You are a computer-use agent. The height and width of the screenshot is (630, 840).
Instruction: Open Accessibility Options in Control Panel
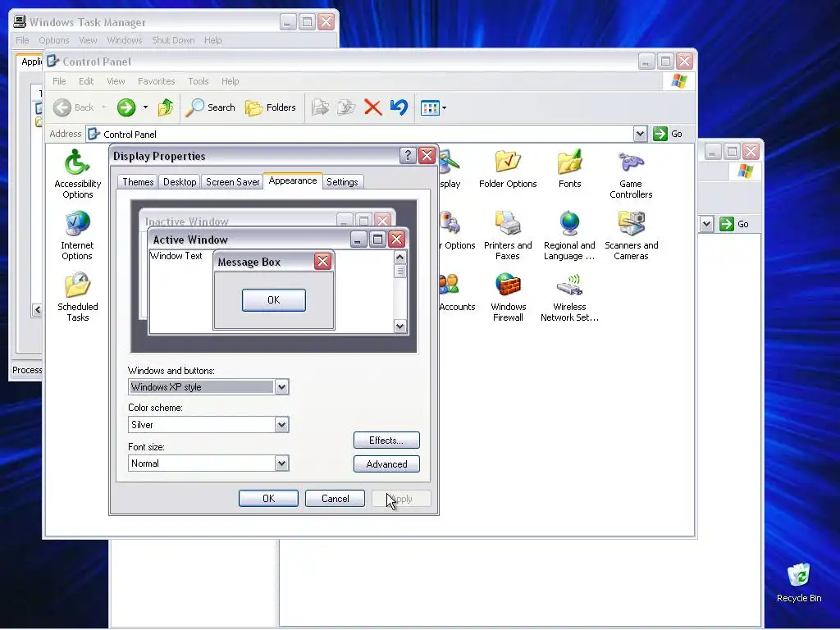pos(77,174)
